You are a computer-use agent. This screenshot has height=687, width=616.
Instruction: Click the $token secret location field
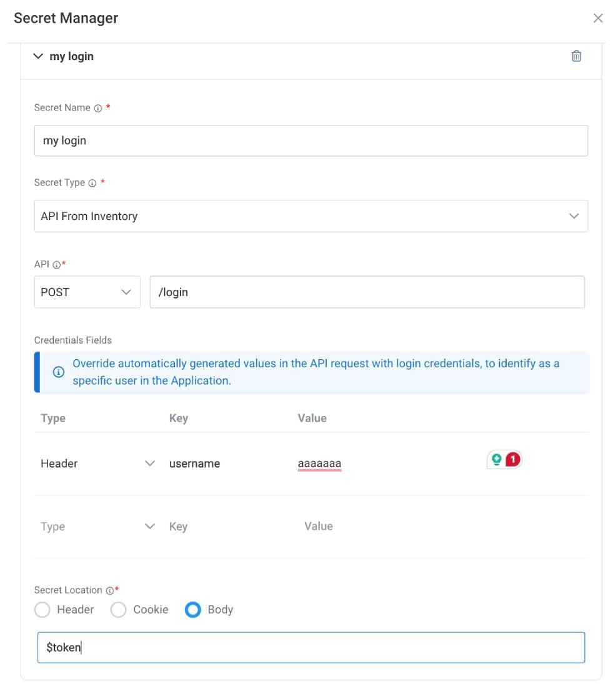coord(310,648)
